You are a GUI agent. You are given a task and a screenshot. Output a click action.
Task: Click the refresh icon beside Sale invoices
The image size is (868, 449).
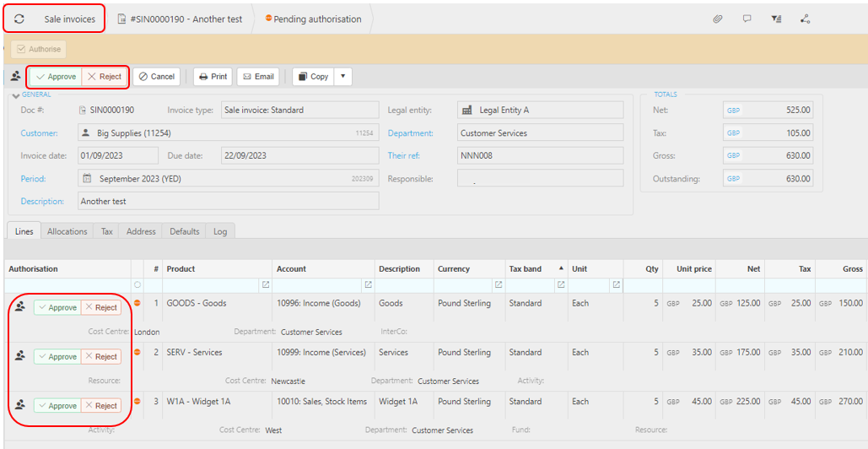19,19
